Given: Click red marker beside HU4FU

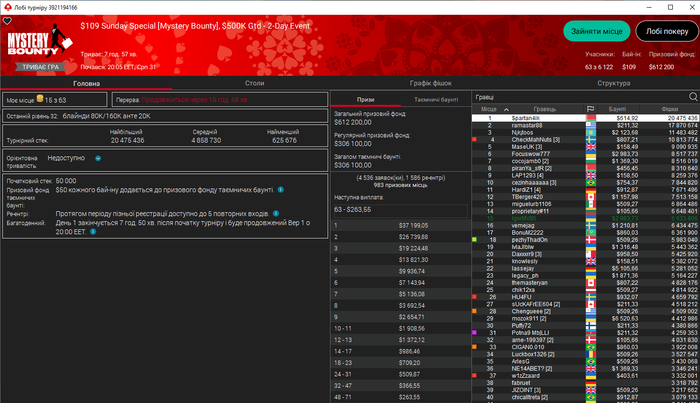Looking at the screenshot, I should click(x=474, y=297).
